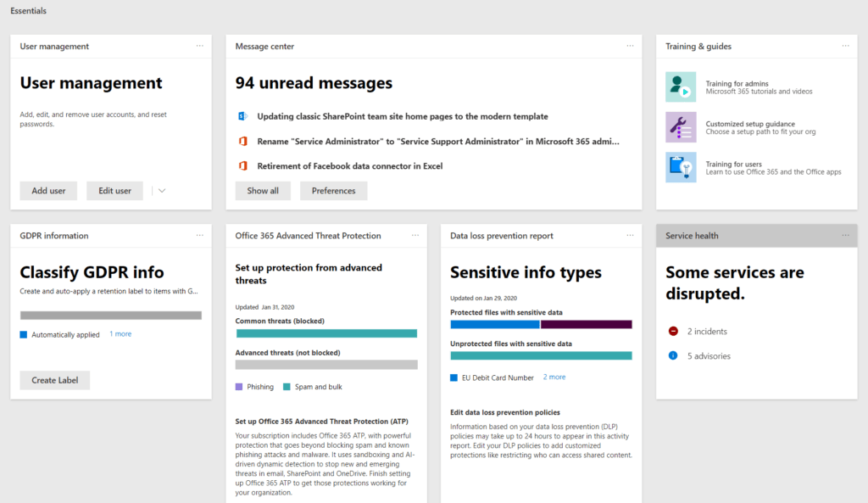Open the Customized setup guidance wrench icon

pos(681,127)
